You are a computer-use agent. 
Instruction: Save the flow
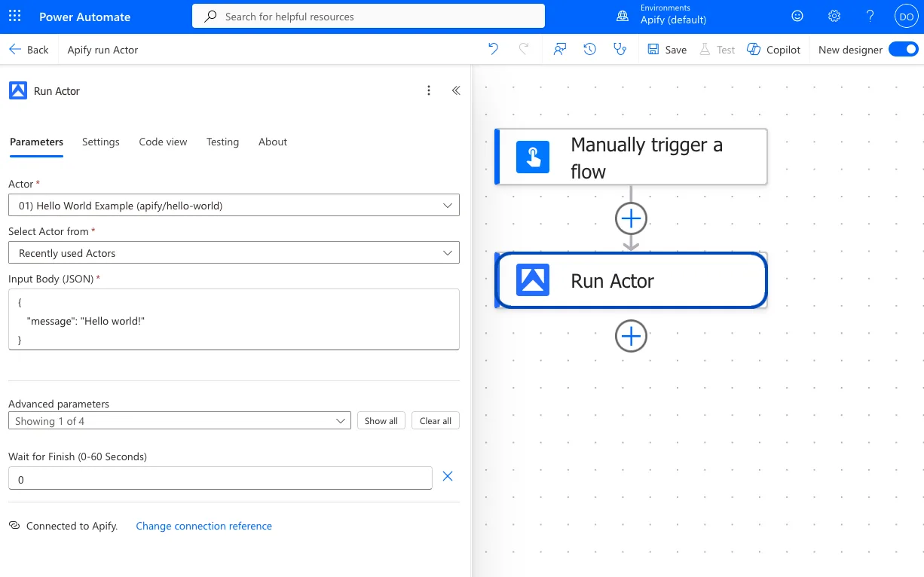[x=667, y=49]
